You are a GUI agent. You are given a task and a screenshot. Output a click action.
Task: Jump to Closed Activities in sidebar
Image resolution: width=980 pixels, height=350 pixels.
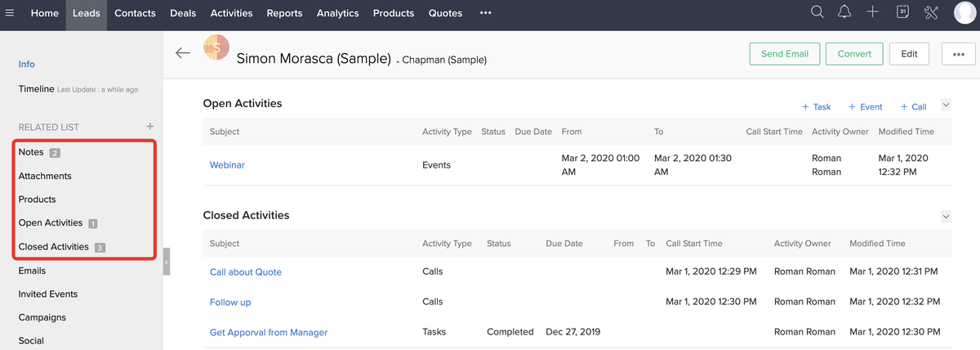(x=53, y=246)
